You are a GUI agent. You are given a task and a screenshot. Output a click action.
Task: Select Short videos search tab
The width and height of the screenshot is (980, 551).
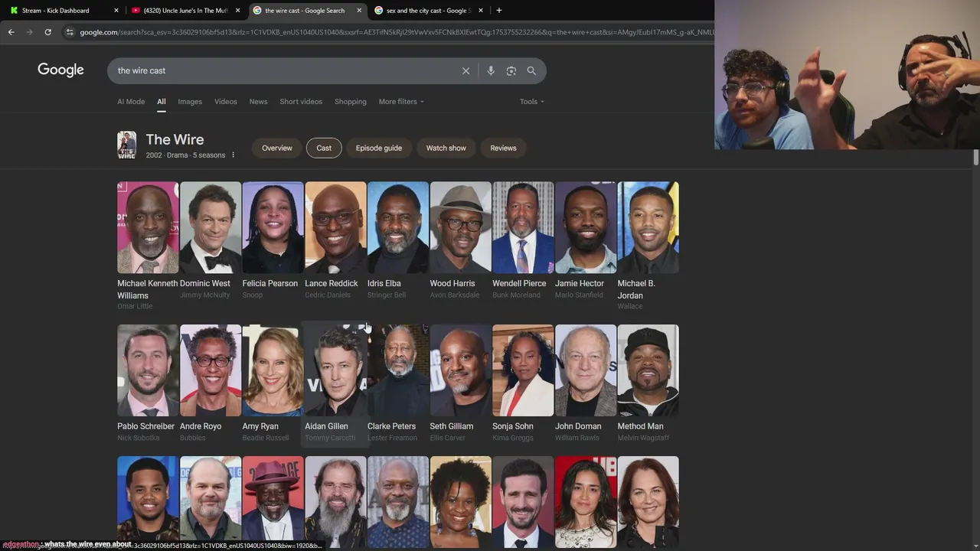[301, 101]
